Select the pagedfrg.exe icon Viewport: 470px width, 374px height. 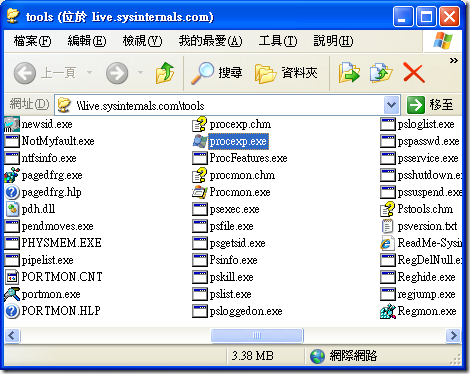coord(12,175)
